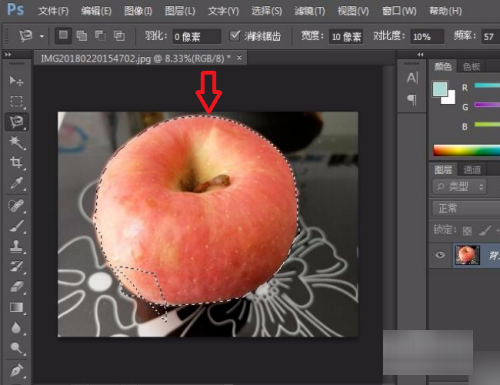Viewport: 500px width, 385px height.
Task: Select the Gradient tool
Action: click(16, 307)
